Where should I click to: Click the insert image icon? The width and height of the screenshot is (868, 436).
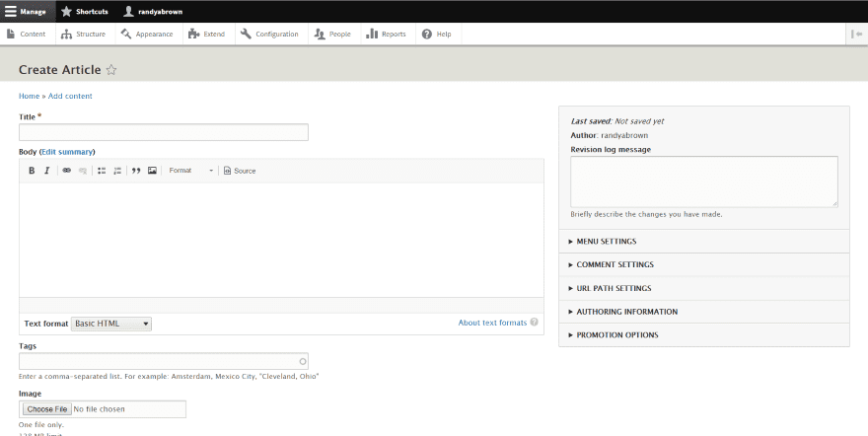(152, 171)
